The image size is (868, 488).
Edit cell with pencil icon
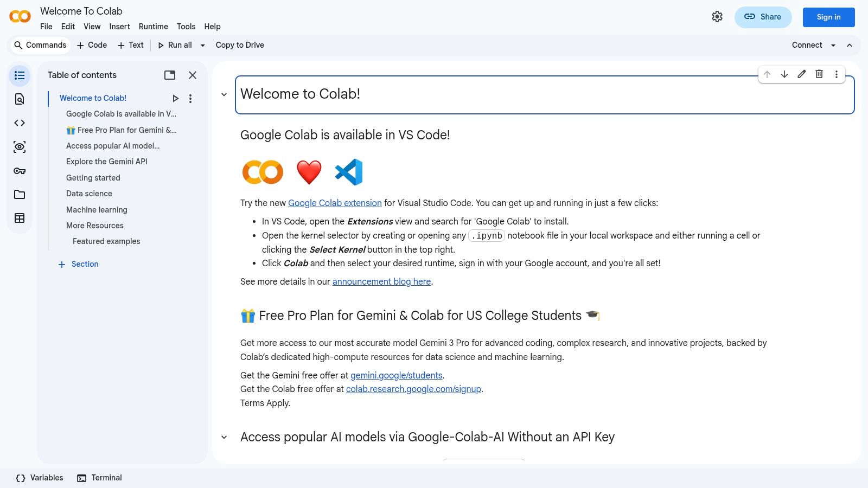coord(802,74)
